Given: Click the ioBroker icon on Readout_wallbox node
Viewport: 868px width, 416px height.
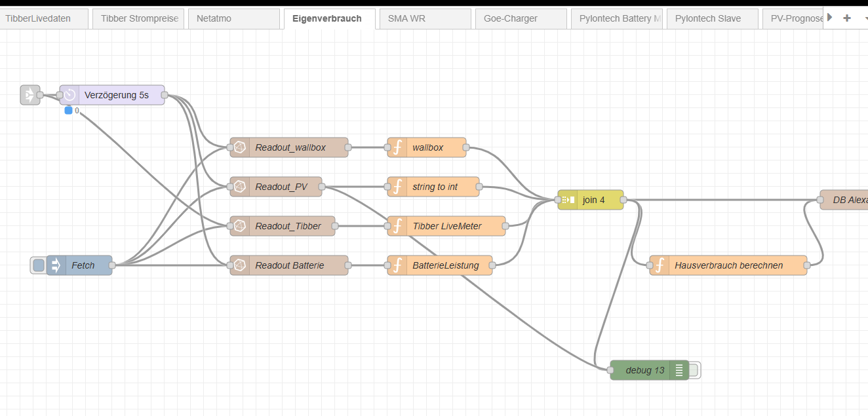Looking at the screenshot, I should pos(240,147).
